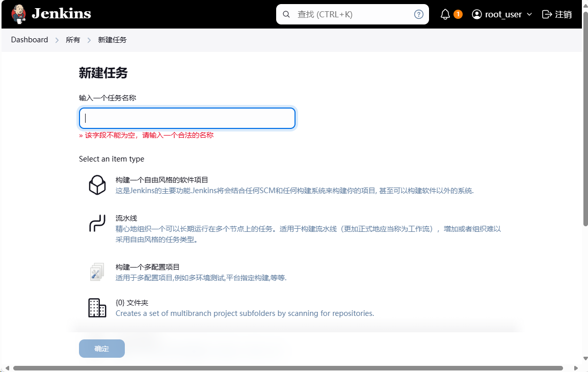588x372 pixels.
Task: Open the 所有 breadcrumb
Action: 73,40
